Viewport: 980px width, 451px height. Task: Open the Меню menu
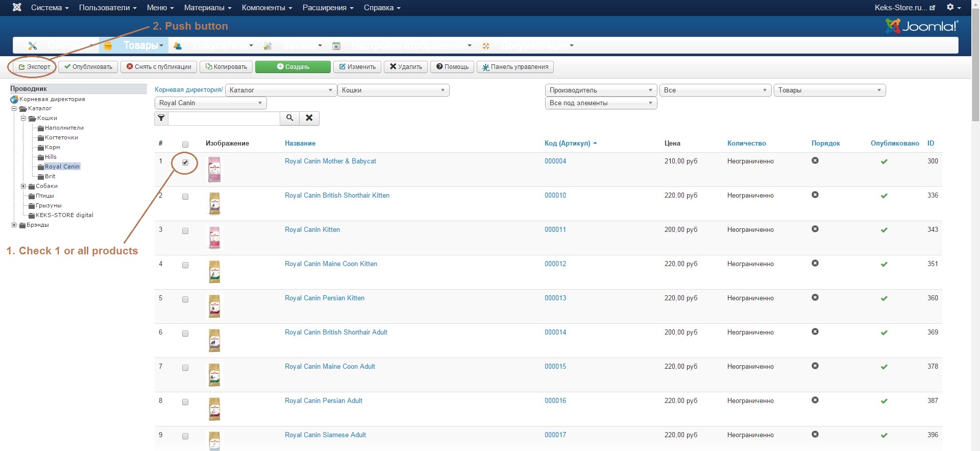pos(160,8)
